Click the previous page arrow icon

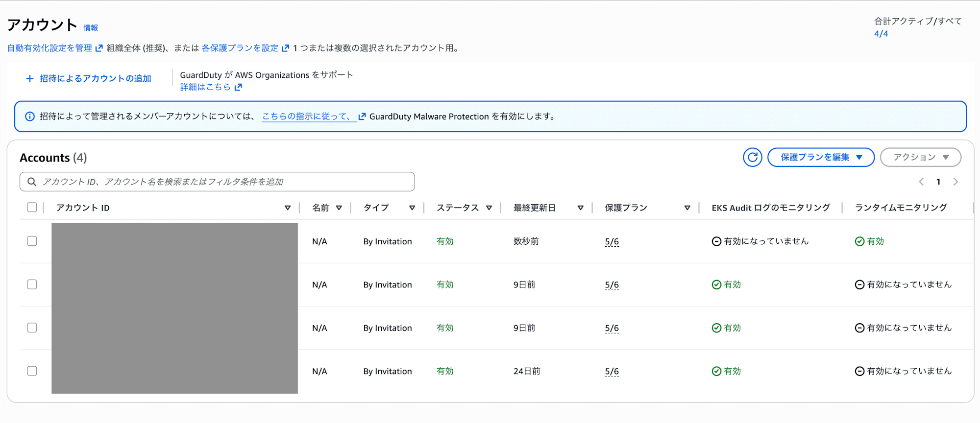tap(921, 182)
